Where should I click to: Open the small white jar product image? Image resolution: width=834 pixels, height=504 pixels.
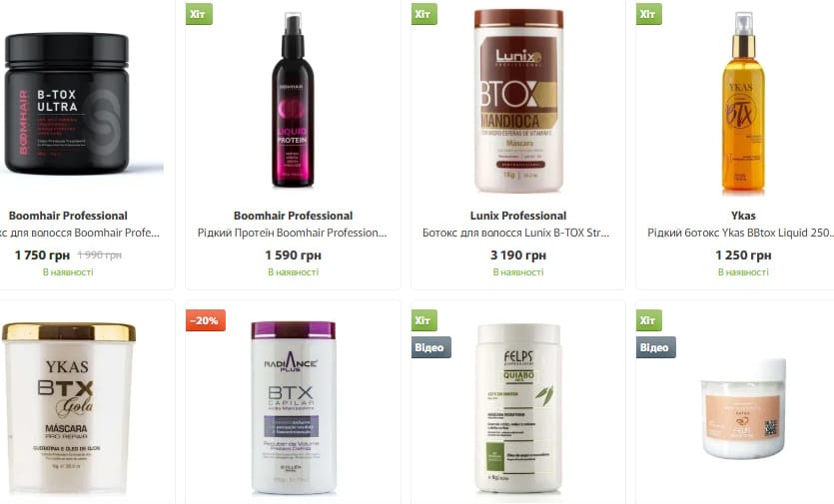[x=743, y=408]
